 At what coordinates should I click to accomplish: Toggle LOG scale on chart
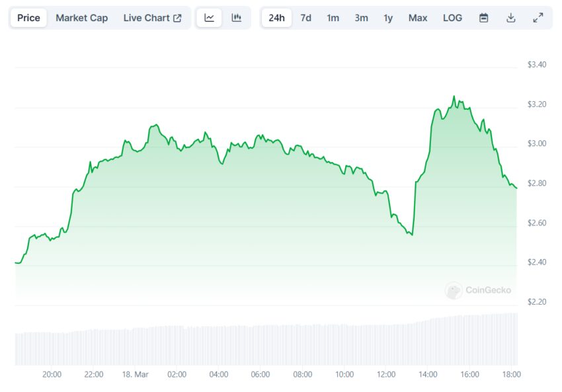coord(452,18)
